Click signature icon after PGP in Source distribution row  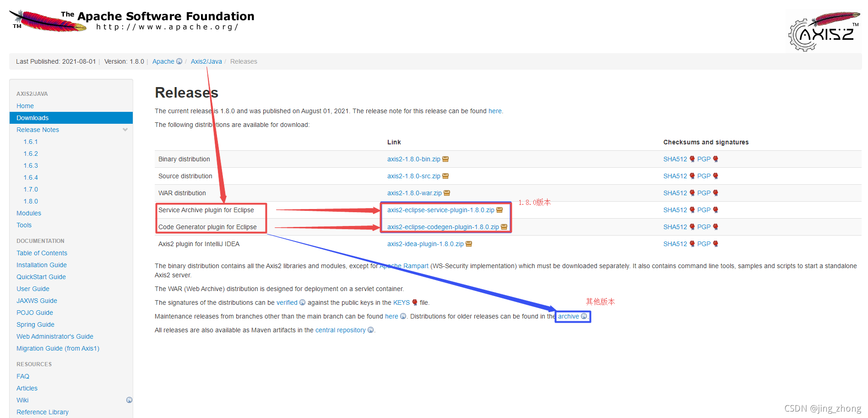716,176
